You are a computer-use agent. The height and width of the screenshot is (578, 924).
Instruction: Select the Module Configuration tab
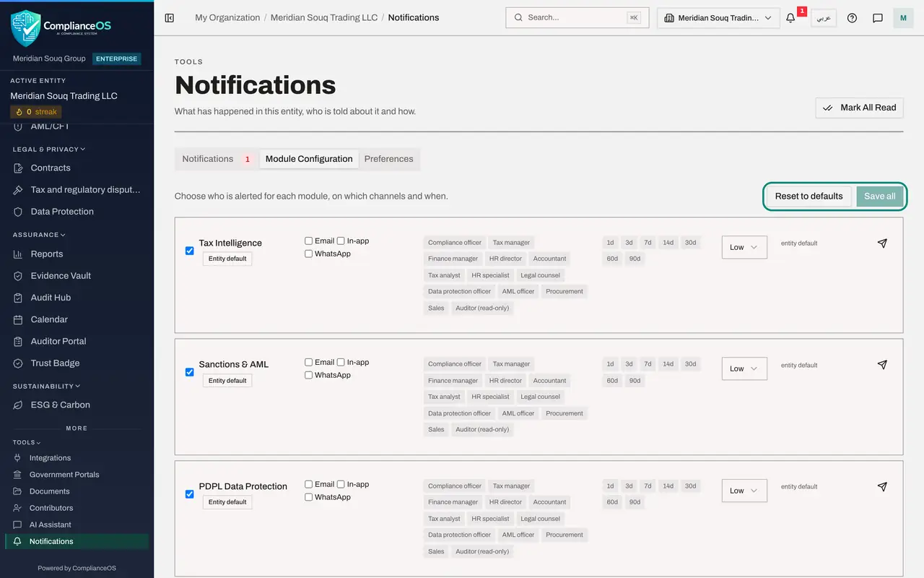click(309, 159)
